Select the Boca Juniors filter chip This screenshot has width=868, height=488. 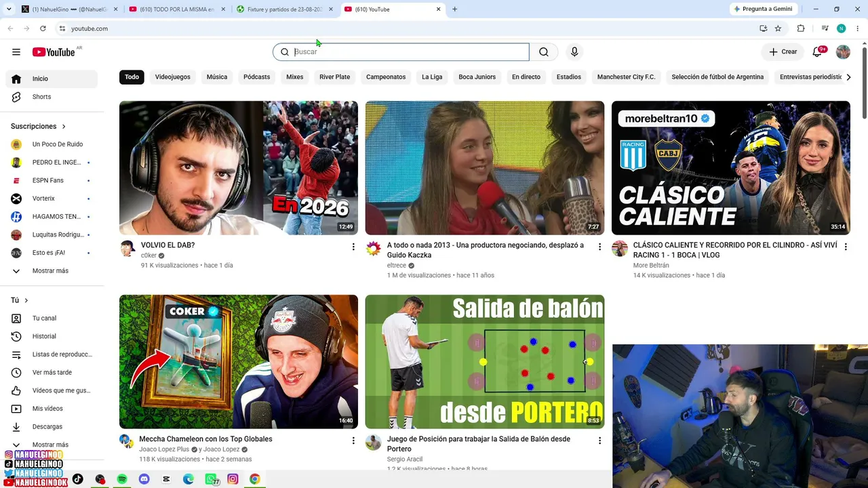[x=477, y=77]
